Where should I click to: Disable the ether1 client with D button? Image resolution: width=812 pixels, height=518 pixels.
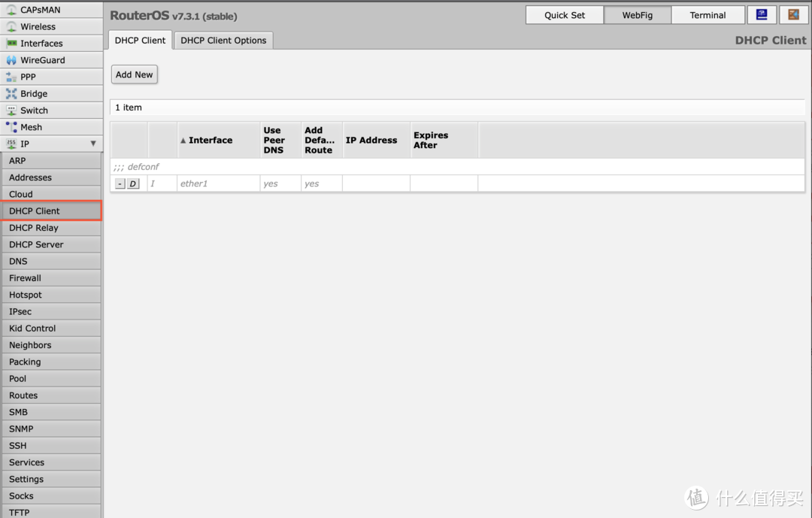[133, 183]
